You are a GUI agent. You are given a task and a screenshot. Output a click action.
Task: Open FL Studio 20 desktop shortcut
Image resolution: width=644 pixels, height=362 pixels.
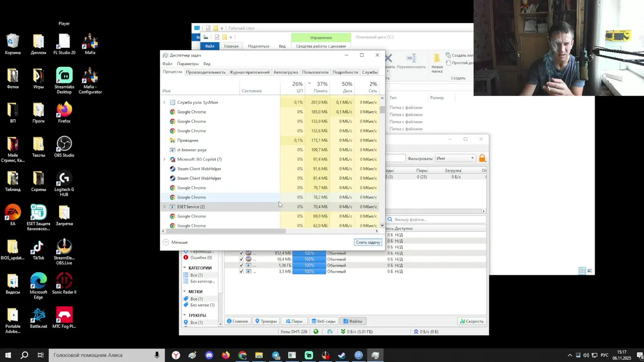coord(64,44)
